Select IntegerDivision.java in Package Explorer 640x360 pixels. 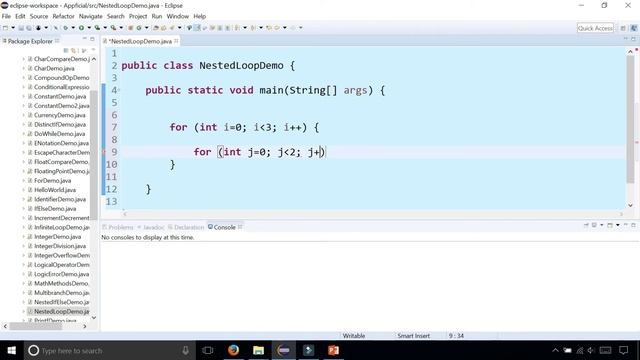pyautogui.click(x=60, y=246)
